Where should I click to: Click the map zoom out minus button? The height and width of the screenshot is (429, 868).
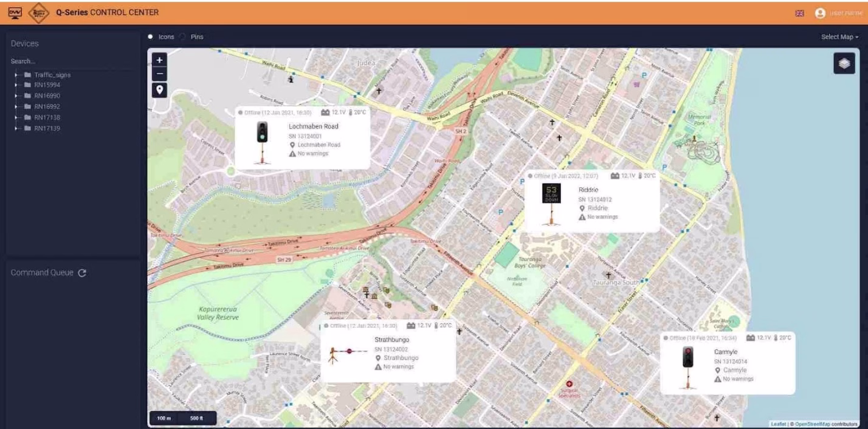tap(160, 74)
